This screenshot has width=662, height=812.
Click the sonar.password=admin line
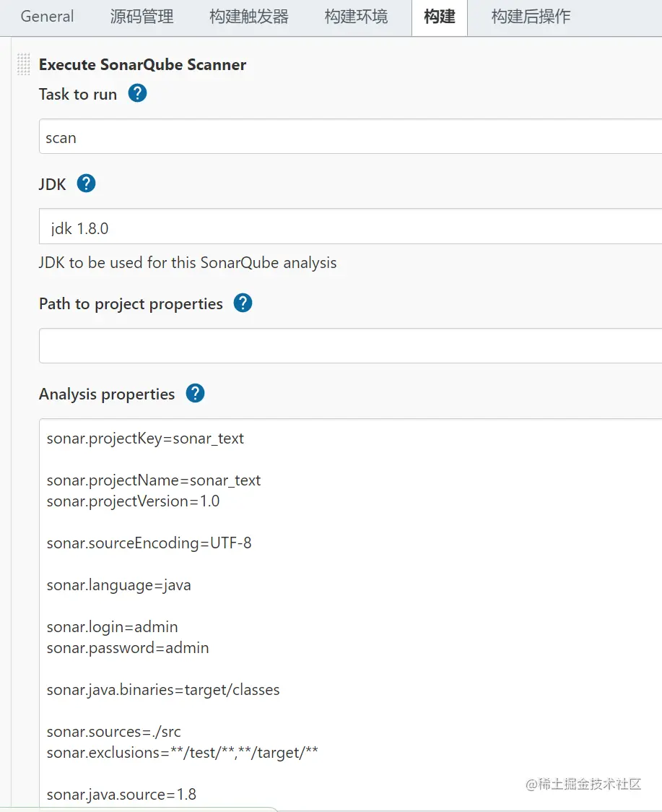pos(128,648)
